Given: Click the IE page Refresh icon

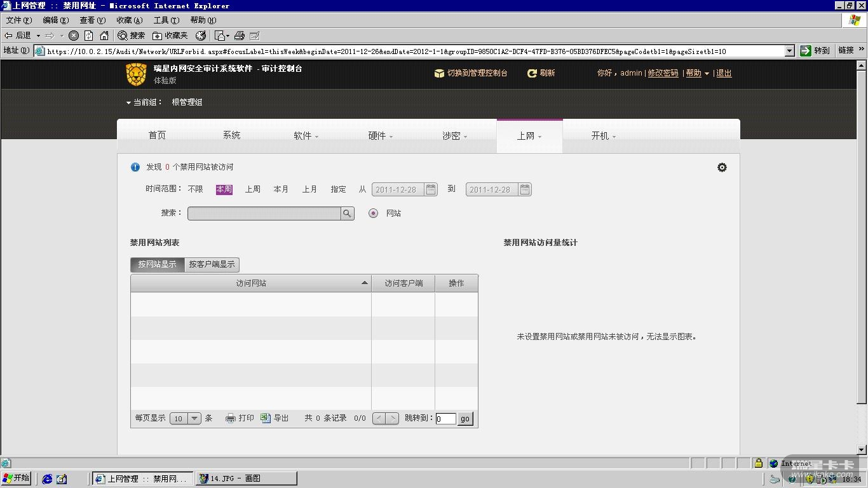Looking at the screenshot, I should tap(89, 36).
